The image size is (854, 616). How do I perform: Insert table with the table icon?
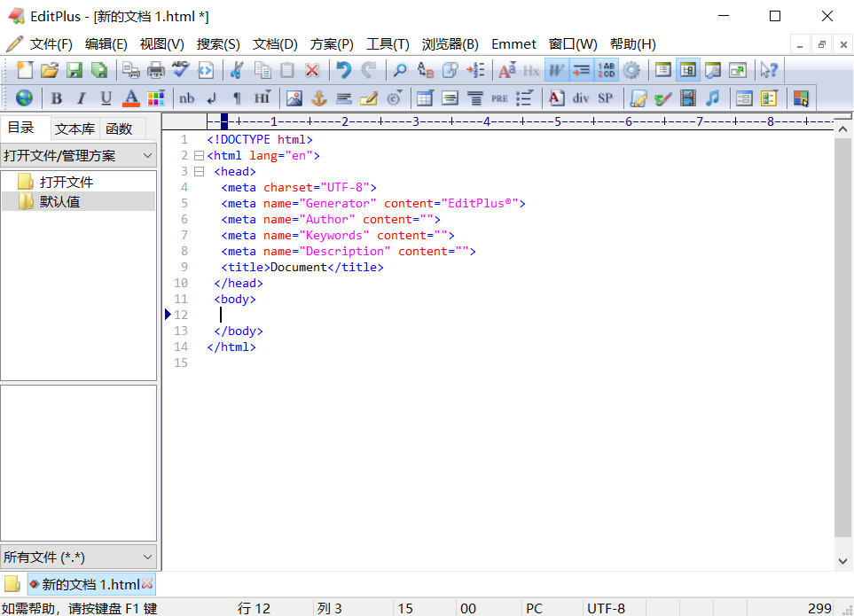pyautogui.click(x=425, y=98)
